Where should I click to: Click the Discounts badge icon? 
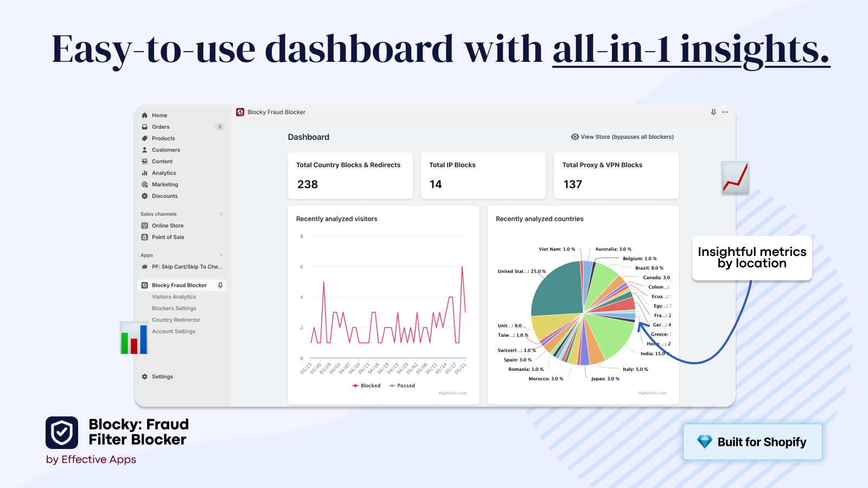coord(145,196)
